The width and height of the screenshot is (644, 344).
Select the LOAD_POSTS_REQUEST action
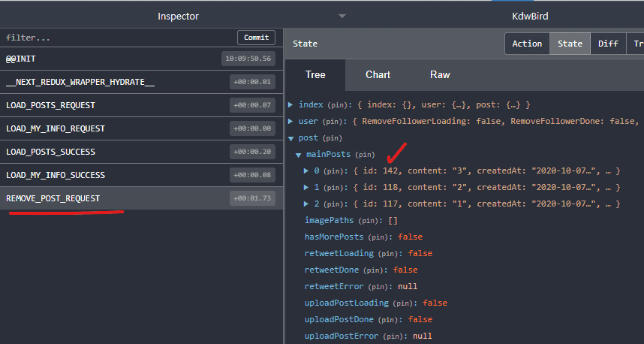coord(113,105)
